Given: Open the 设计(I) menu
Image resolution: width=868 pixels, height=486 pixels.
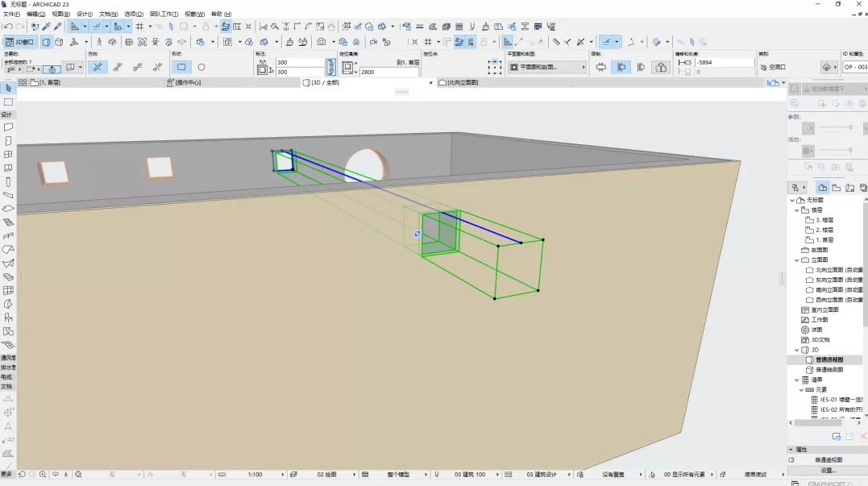Looking at the screenshot, I should [x=85, y=15].
